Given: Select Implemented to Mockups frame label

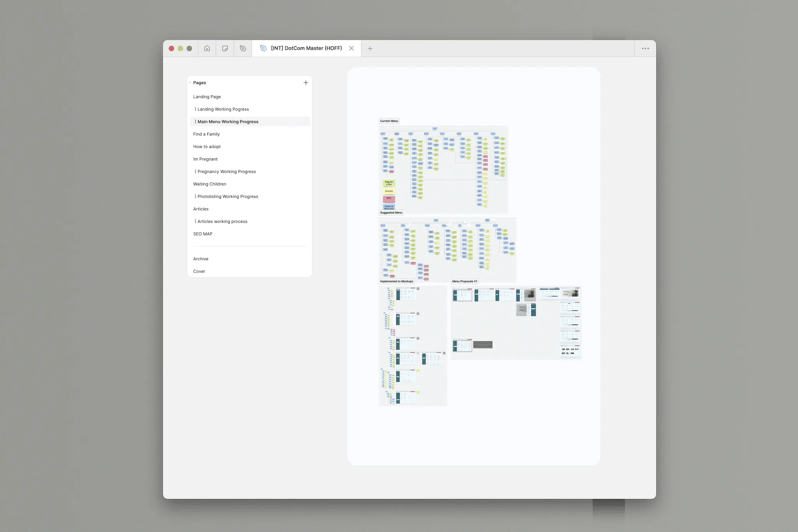Looking at the screenshot, I should click(x=396, y=281).
